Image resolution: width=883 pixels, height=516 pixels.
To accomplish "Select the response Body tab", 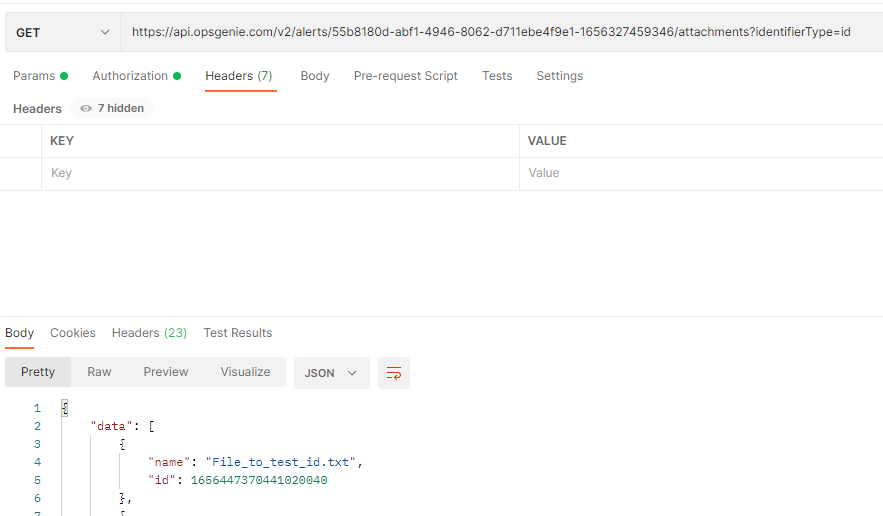I will pos(20,333).
